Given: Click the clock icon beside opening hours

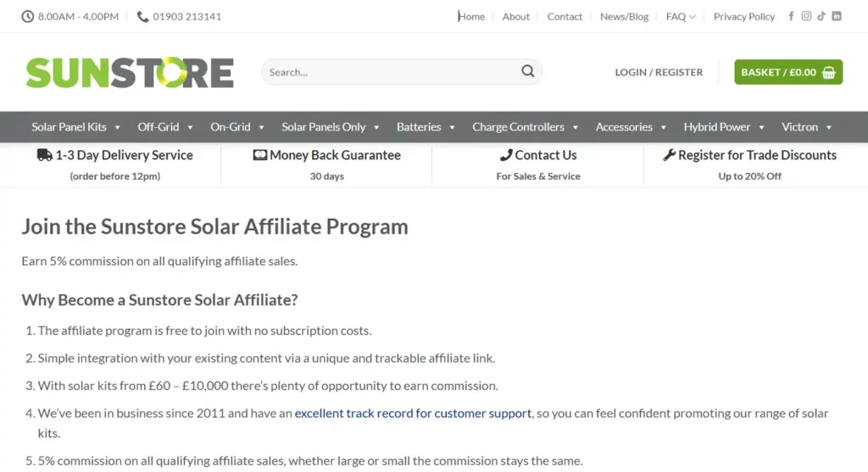Looking at the screenshot, I should (x=28, y=17).
